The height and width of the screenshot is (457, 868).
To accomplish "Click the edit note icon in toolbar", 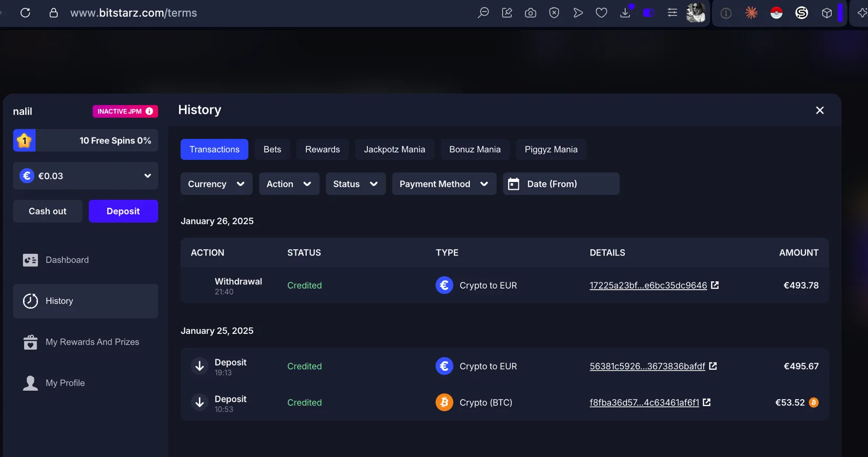I will point(507,13).
